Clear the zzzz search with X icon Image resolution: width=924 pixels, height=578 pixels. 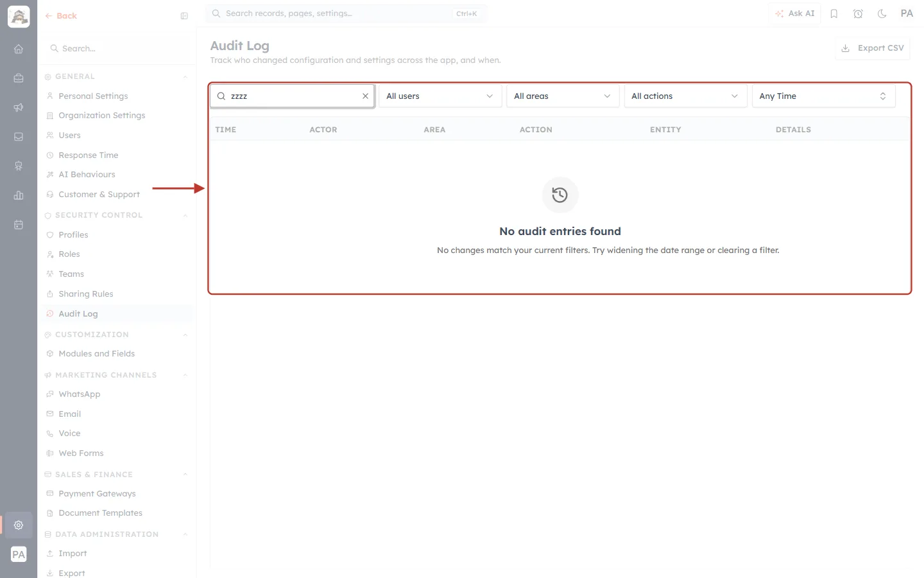(x=365, y=96)
